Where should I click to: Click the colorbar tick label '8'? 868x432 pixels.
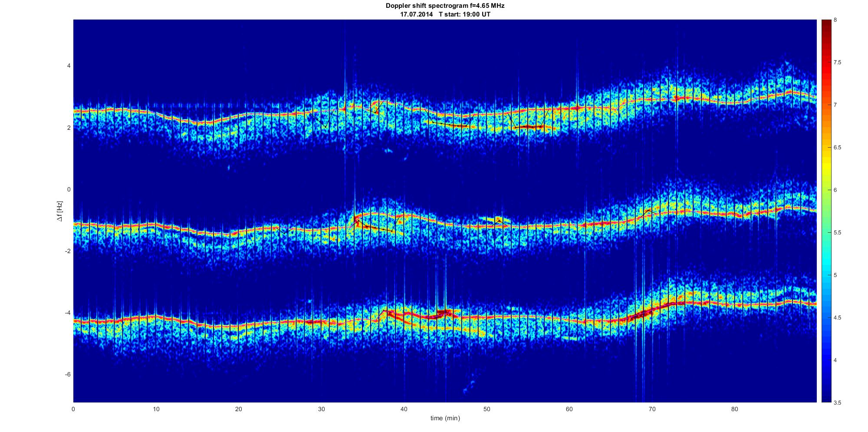(x=835, y=20)
